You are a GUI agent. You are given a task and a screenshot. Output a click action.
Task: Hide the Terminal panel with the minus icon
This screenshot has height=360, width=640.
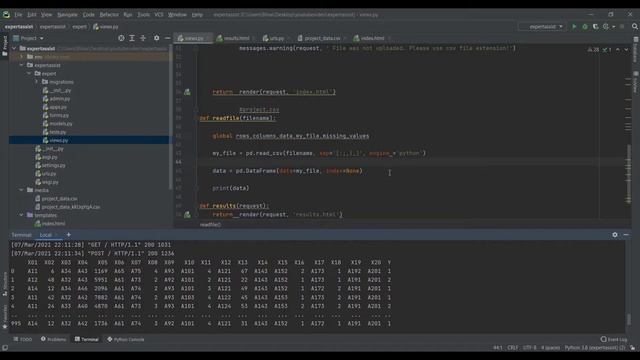(626, 235)
